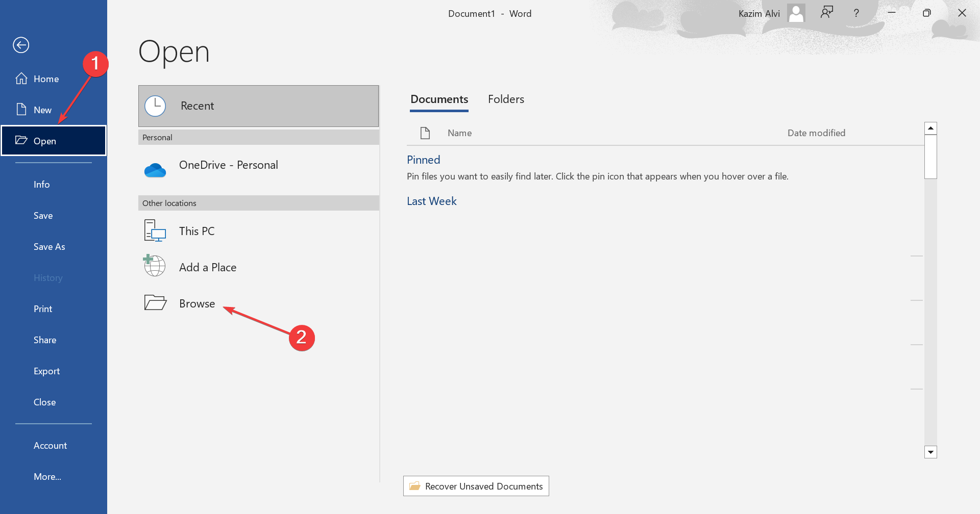Image resolution: width=980 pixels, height=514 pixels.
Task: Select the Recent location
Action: coord(258,106)
